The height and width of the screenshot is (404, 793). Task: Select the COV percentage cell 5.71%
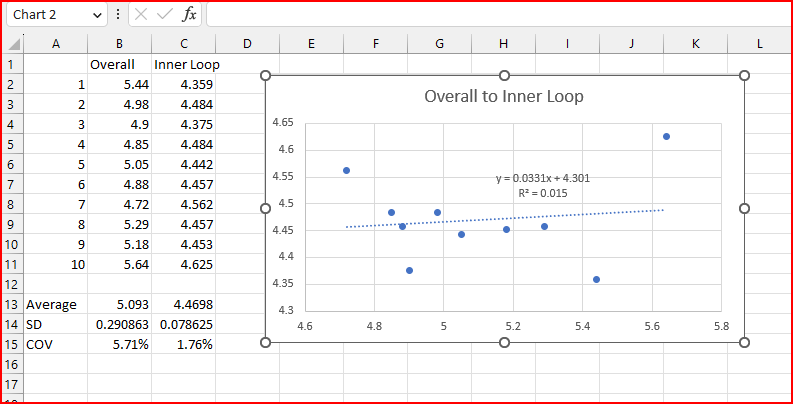(x=119, y=344)
